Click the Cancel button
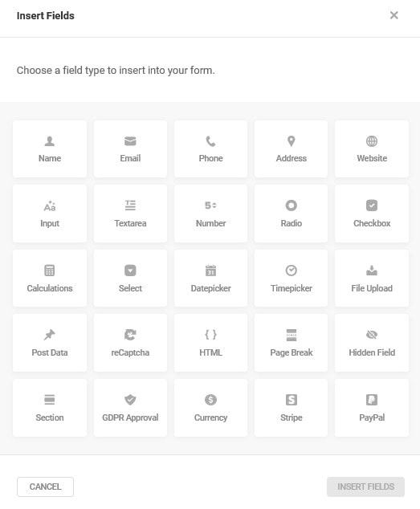420x509 pixels. (x=46, y=487)
